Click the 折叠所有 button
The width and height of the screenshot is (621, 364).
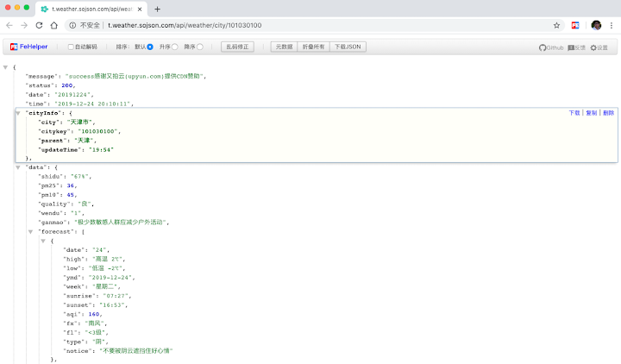(x=313, y=47)
